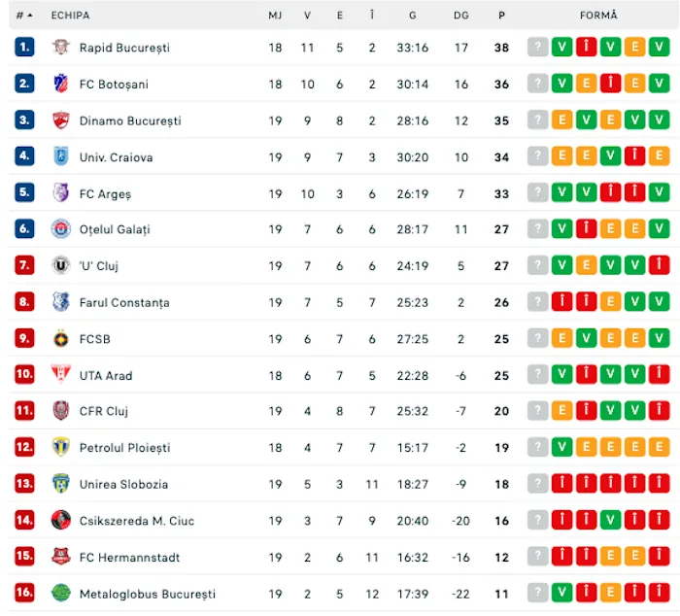The width and height of the screenshot is (680, 616).
Task: Click the MJ matches played column header
Action: tap(275, 16)
